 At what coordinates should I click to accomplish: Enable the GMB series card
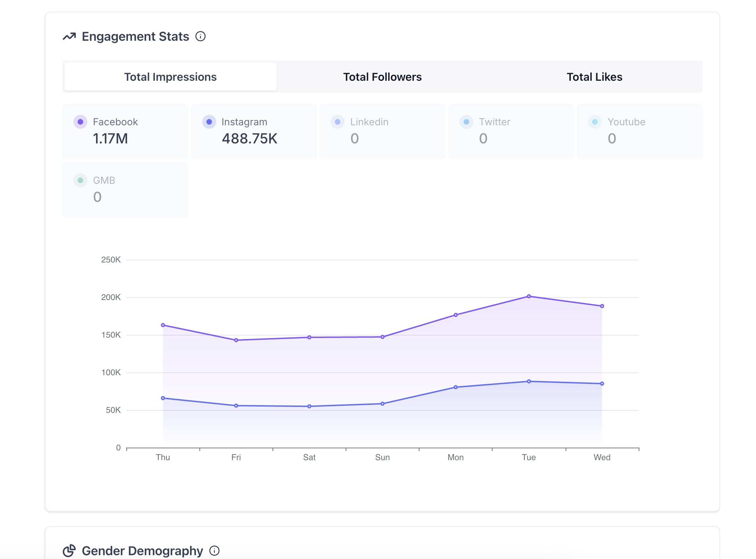tap(125, 190)
